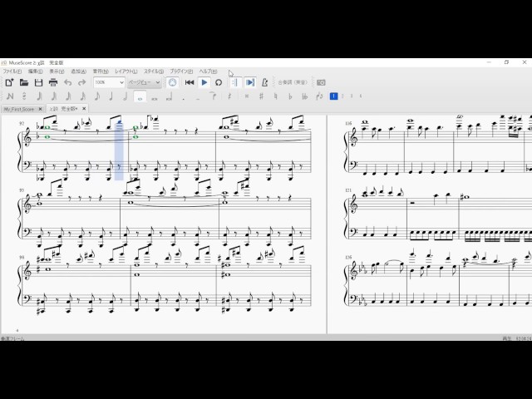
Task: Apply flat accidental to note
Action: (290, 96)
